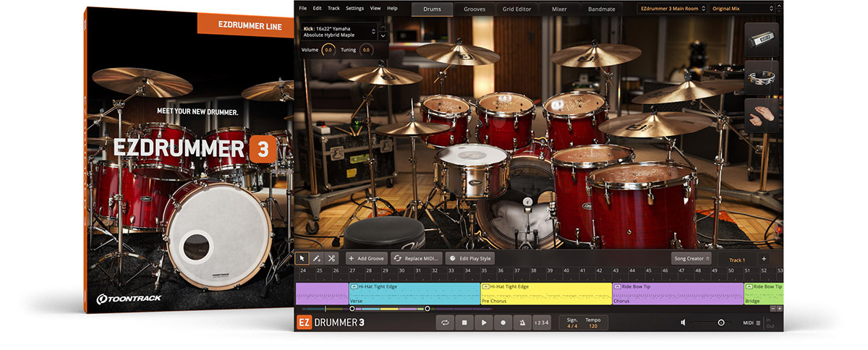
Task: Toggle the loop playback button
Action: coord(445,323)
